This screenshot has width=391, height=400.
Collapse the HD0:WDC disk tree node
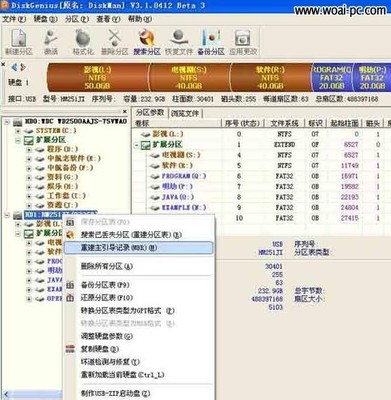click(7, 122)
